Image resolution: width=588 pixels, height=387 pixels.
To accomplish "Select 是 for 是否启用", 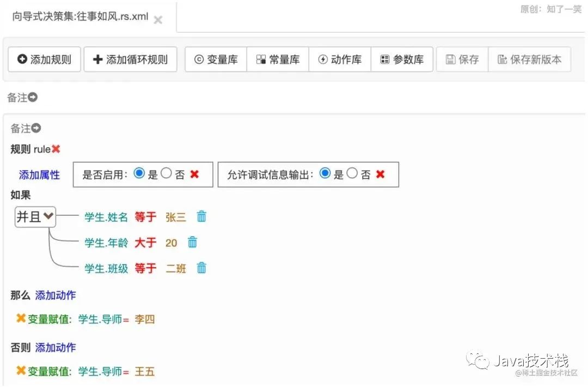I will point(139,173).
